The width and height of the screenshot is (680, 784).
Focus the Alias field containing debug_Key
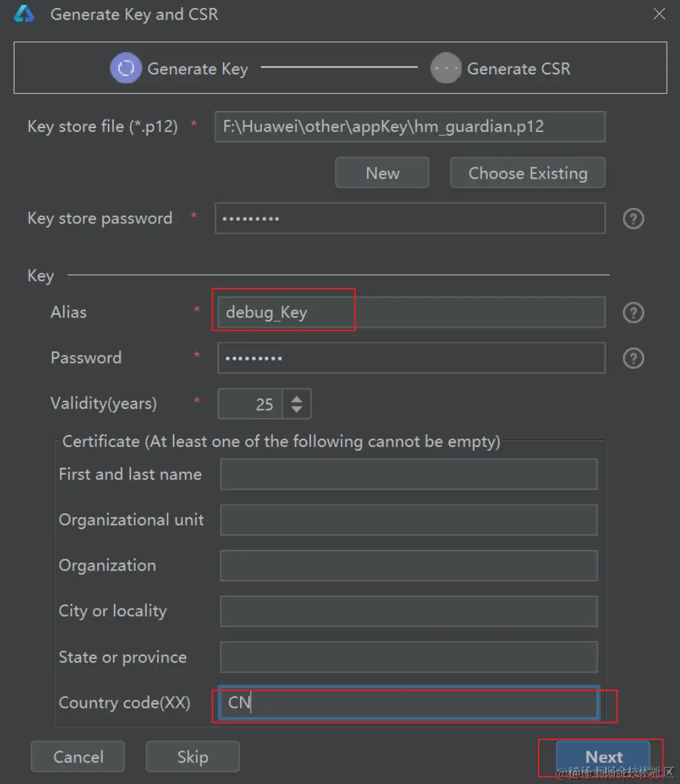[x=411, y=313]
